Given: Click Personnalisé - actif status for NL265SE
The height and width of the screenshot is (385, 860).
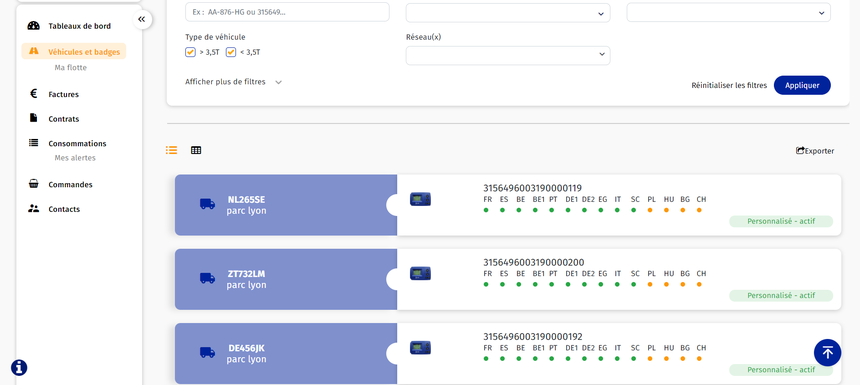Looking at the screenshot, I should pyautogui.click(x=781, y=222).
